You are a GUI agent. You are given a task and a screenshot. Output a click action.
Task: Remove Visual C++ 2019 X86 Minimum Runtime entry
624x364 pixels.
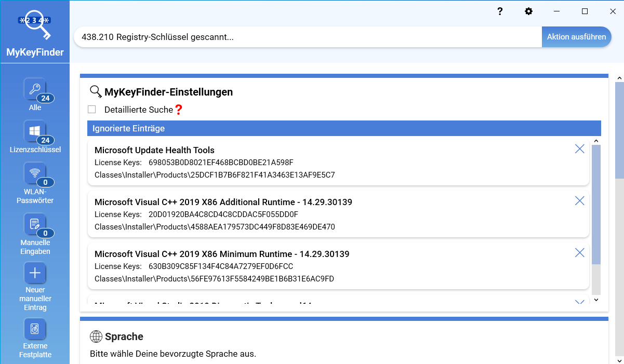click(579, 253)
